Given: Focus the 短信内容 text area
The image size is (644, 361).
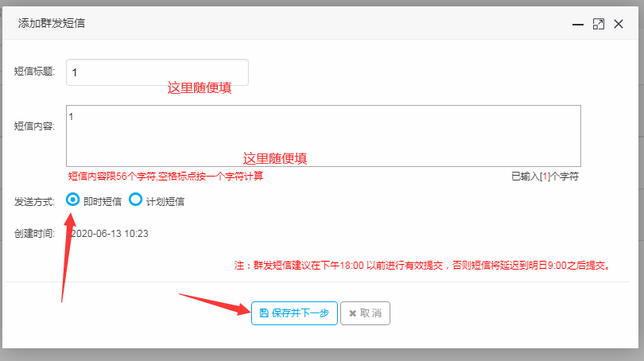Looking at the screenshot, I should pyautogui.click(x=324, y=136).
